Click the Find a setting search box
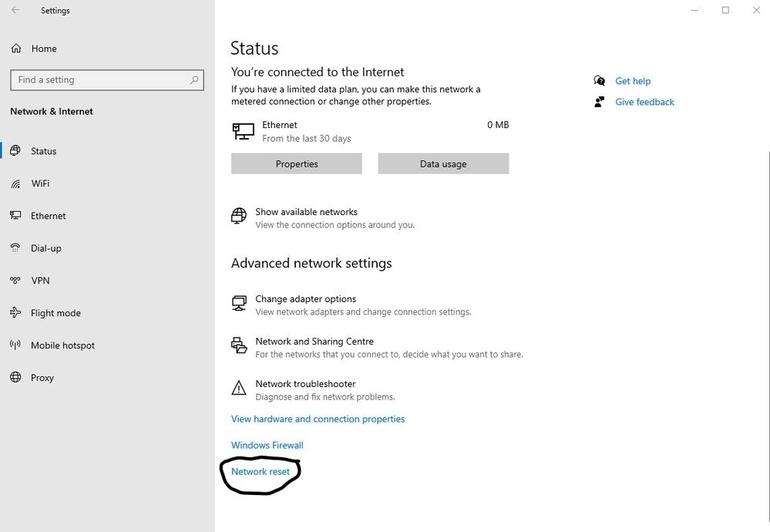 (100, 80)
